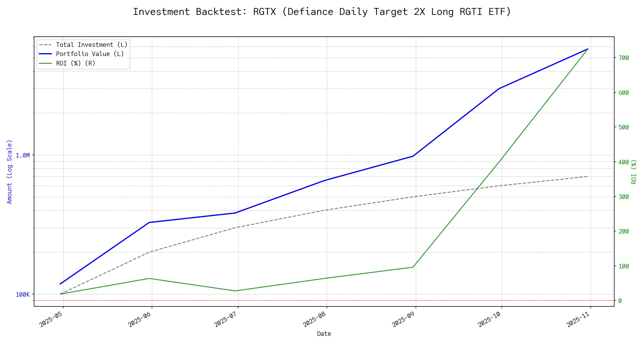
Task: Click the Date x-axis title
Action: click(x=324, y=334)
